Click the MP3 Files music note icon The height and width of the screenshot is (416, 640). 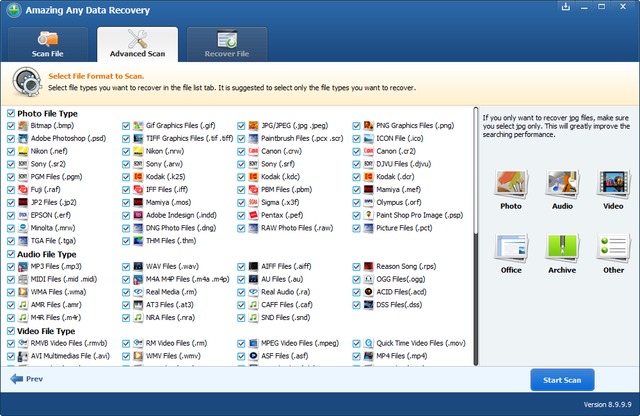[x=24, y=267]
